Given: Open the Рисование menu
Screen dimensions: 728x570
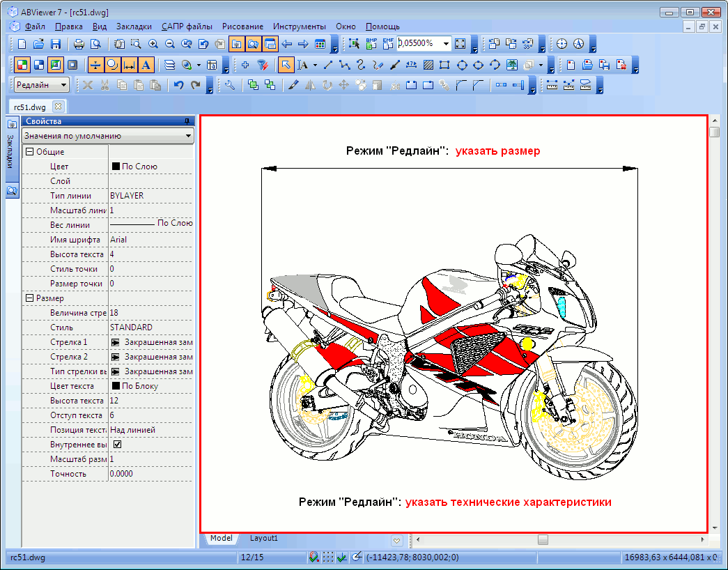Looking at the screenshot, I should [x=242, y=26].
